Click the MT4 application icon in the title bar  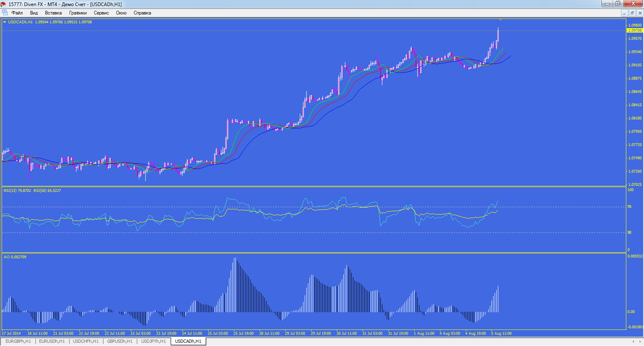[x=4, y=4]
